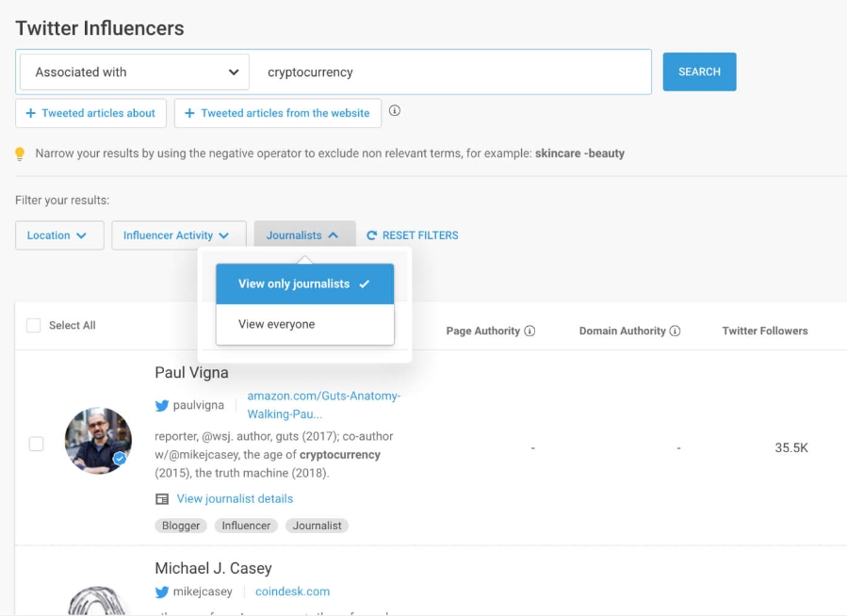
Task: Click Paul Vigna's profile photo
Action: click(98, 441)
